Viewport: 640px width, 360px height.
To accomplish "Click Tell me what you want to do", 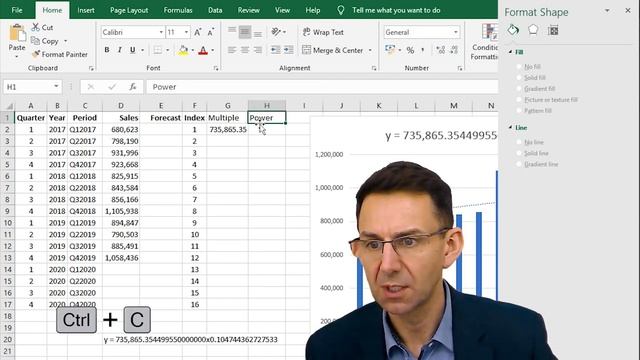I will click(396, 10).
